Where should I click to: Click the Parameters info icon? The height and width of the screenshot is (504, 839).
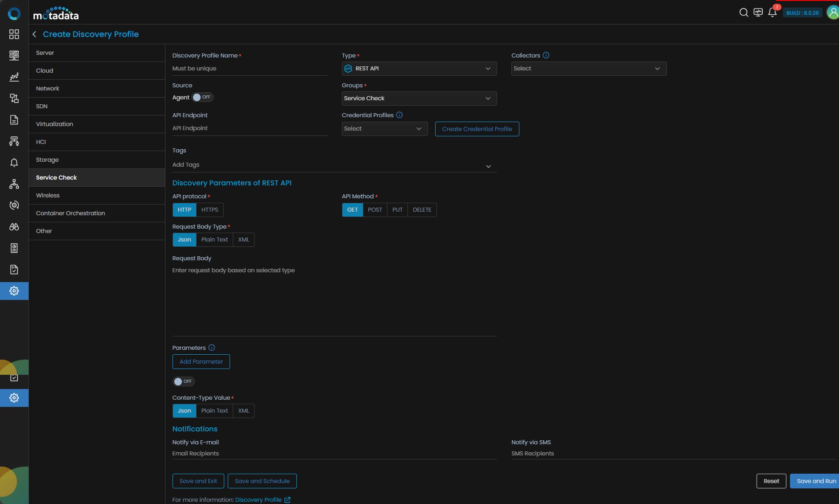coord(212,348)
